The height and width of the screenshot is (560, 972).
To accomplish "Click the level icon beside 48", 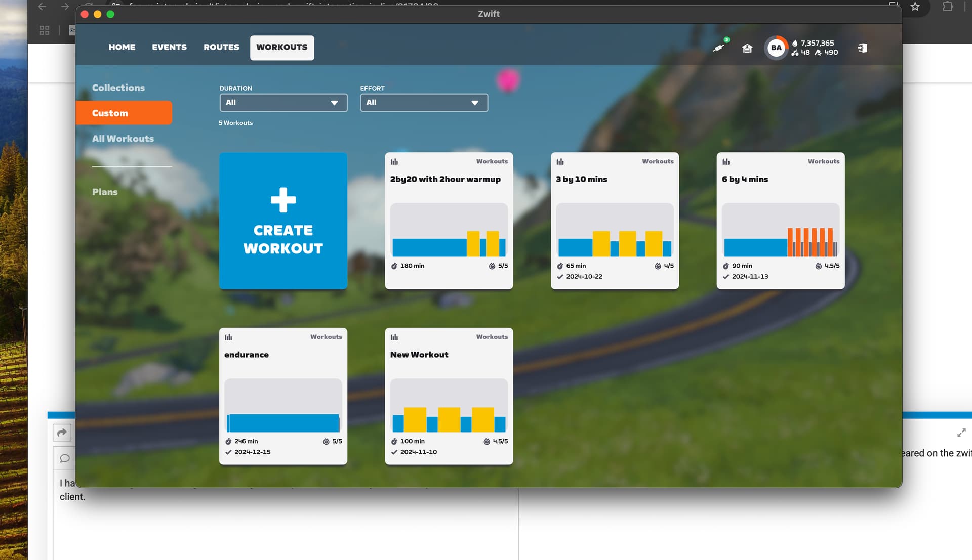I will click(795, 53).
